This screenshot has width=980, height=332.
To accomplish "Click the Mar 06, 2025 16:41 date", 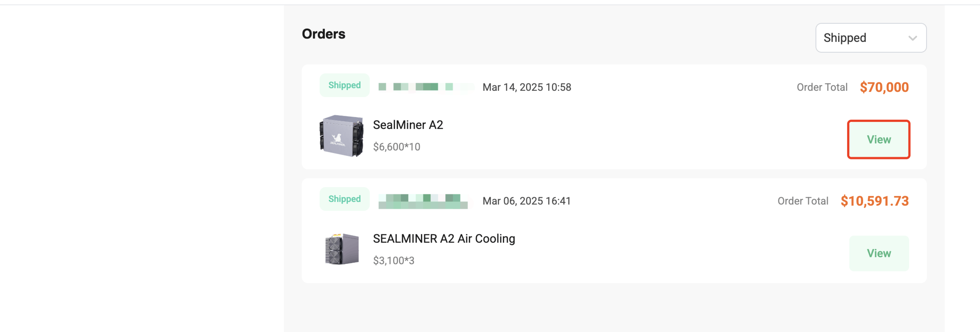I will (x=527, y=201).
